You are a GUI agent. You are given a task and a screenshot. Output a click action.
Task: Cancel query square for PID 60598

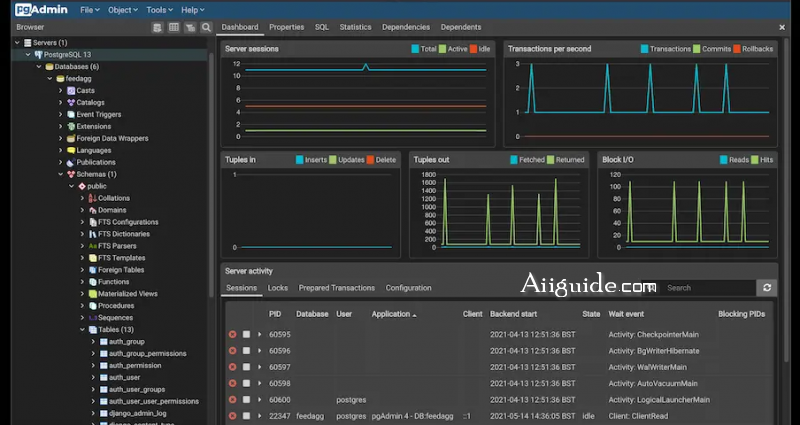[x=246, y=384]
